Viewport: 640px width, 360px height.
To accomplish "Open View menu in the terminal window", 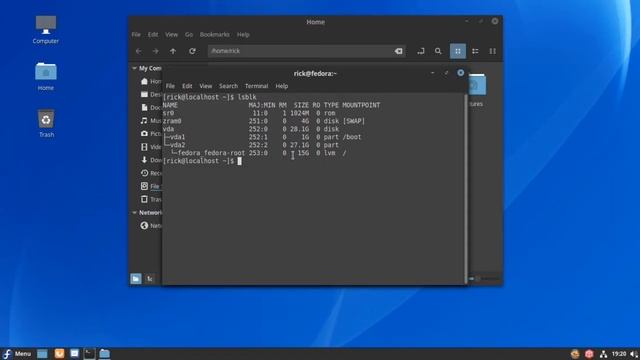I will pyautogui.click(x=206, y=86).
